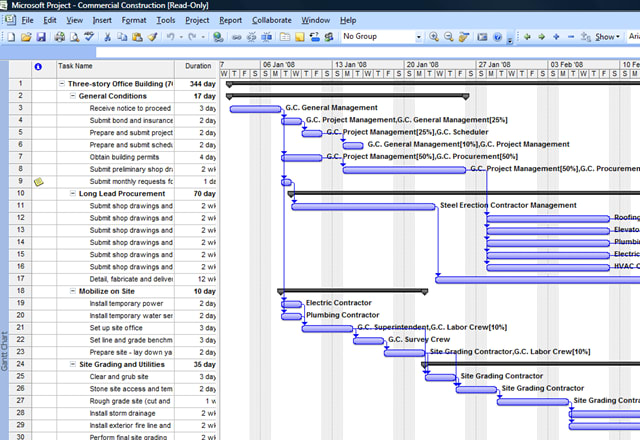Click the Show Subtasks plus icon
Screen dimensions: 640x440
(556, 37)
